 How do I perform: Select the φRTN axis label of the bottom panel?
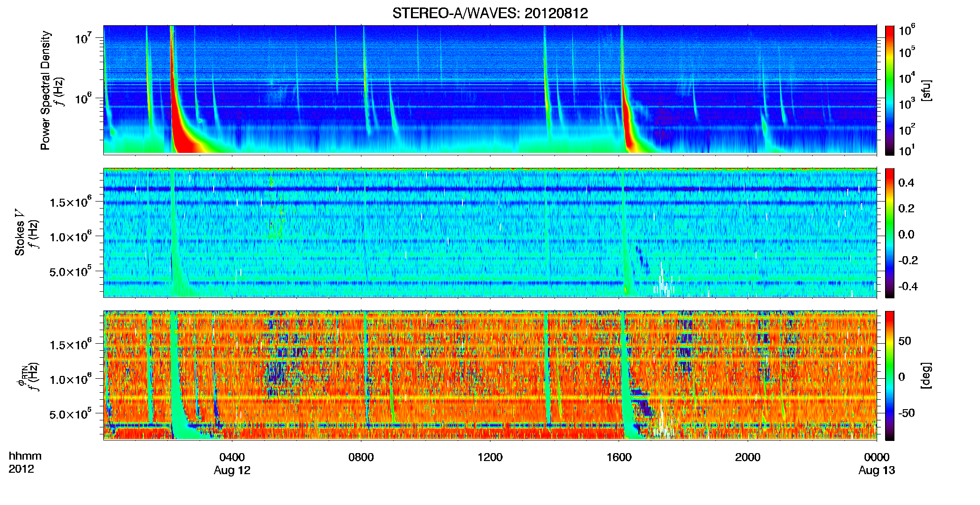coord(21,376)
